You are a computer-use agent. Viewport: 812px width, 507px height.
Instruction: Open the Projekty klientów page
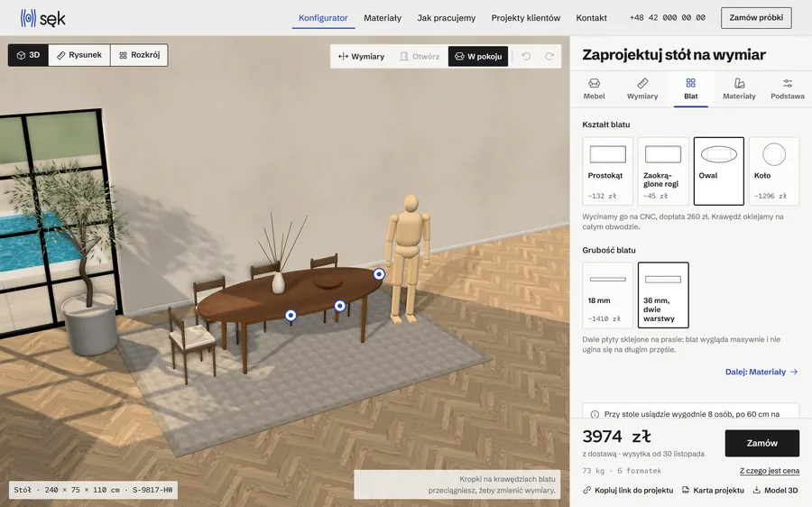(526, 18)
